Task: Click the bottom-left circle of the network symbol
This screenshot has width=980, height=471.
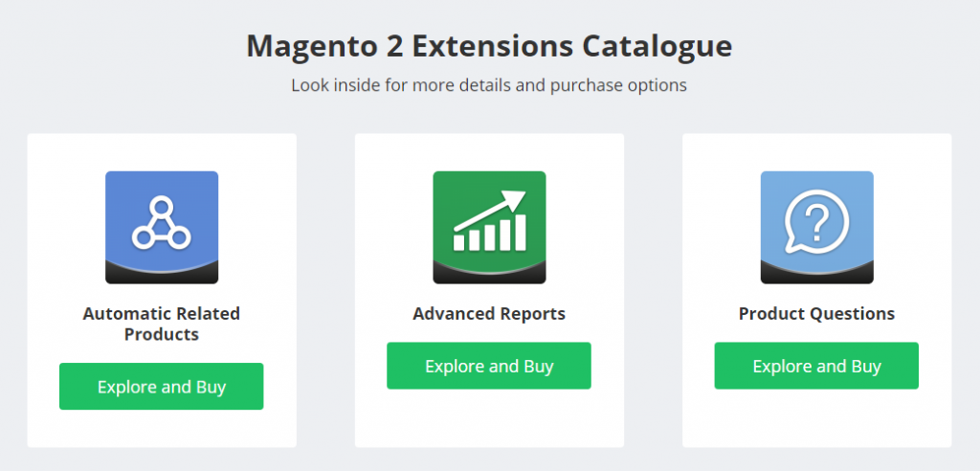Action: [143, 236]
